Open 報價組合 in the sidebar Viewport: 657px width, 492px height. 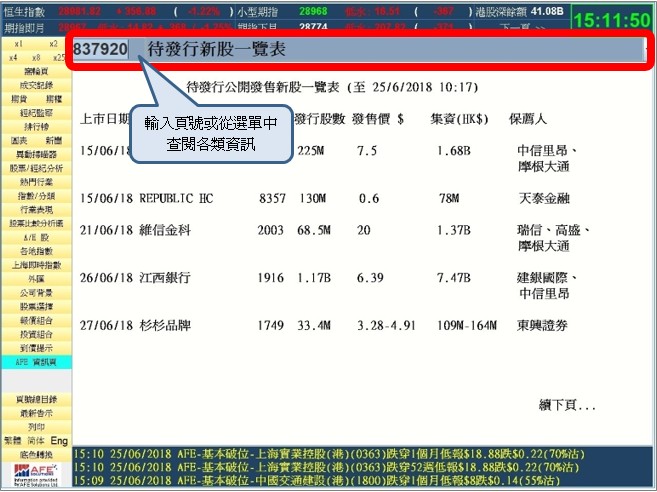pyautogui.click(x=36, y=320)
